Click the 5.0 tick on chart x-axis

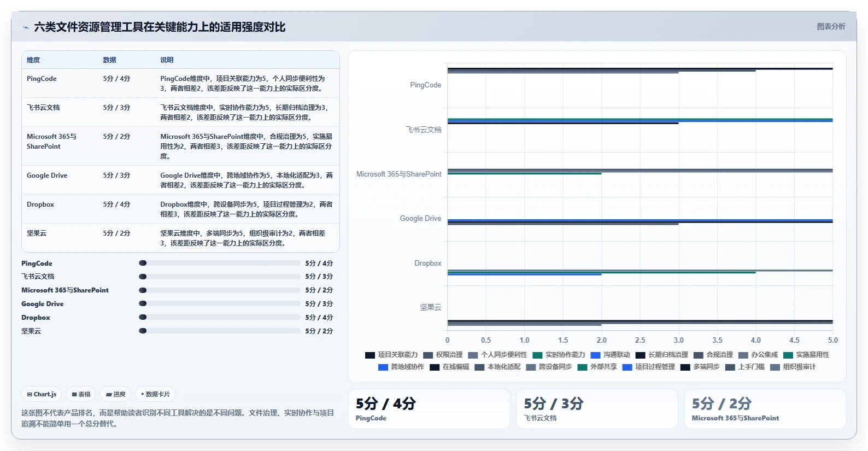pos(832,340)
